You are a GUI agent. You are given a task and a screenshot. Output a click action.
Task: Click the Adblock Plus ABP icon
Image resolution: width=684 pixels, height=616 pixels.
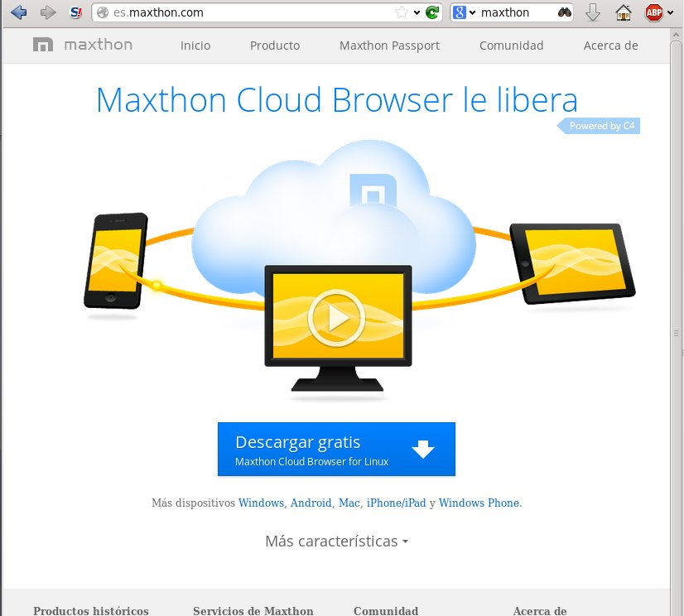coord(654,12)
